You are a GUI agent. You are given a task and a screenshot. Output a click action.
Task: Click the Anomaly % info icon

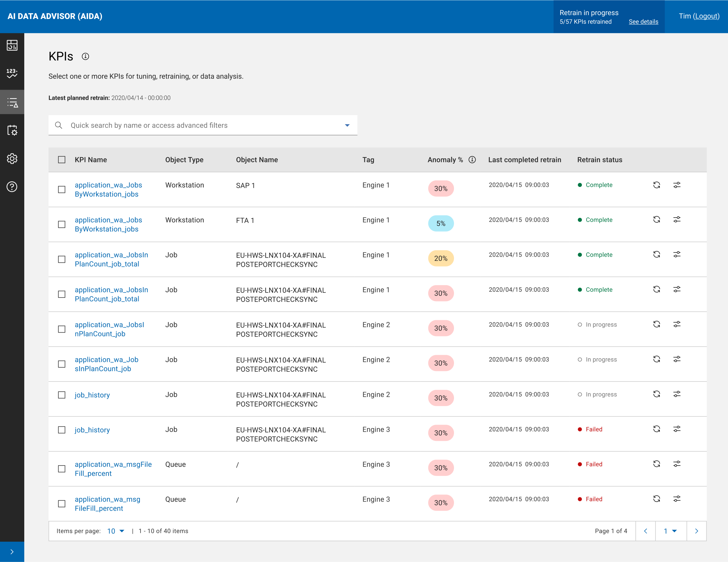coord(472,160)
